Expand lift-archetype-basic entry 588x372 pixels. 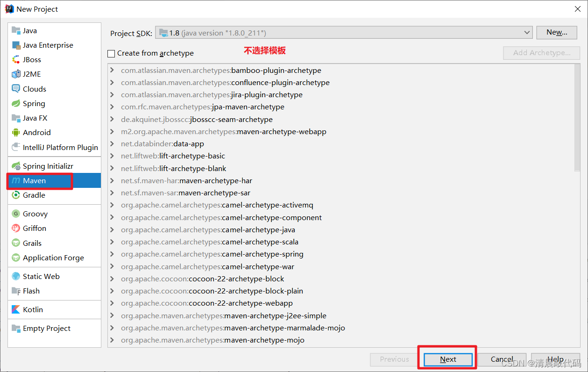[112, 156]
